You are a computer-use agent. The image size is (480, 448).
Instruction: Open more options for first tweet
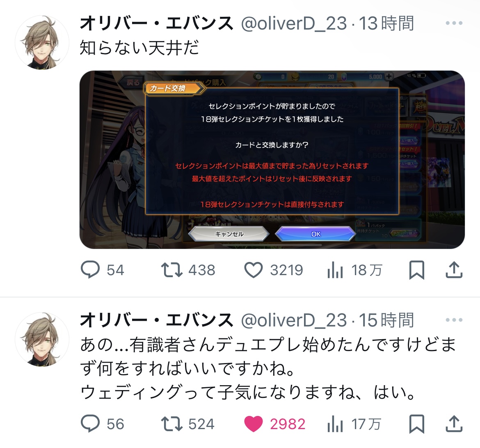point(454,23)
